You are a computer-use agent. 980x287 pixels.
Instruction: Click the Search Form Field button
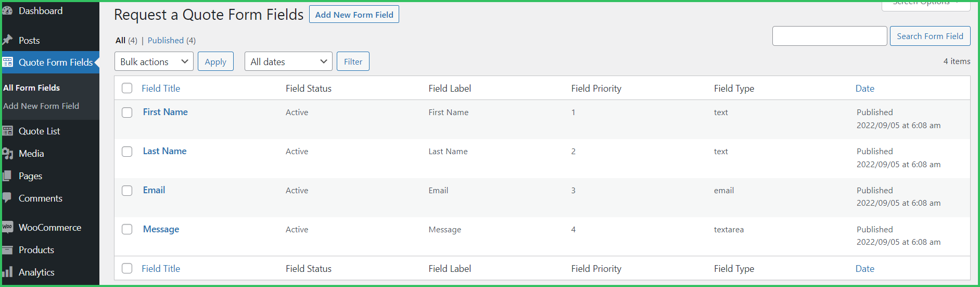coord(930,36)
